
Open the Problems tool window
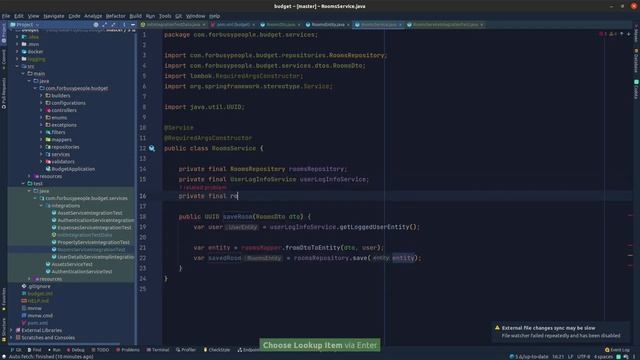click(128, 350)
